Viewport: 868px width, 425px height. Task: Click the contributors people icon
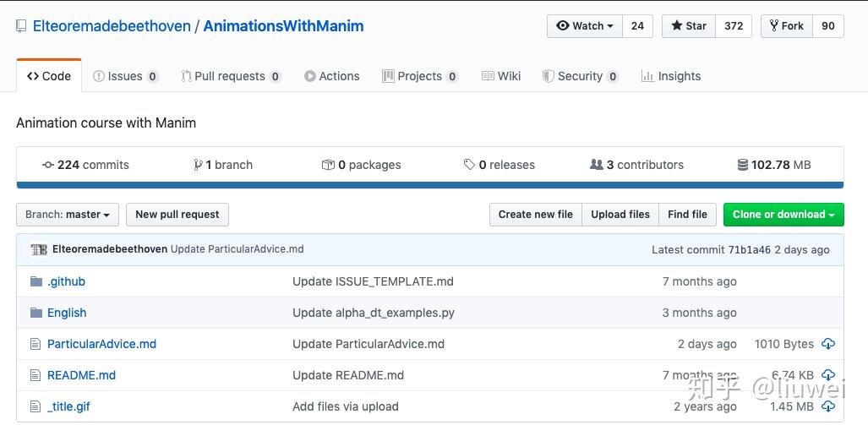(596, 165)
